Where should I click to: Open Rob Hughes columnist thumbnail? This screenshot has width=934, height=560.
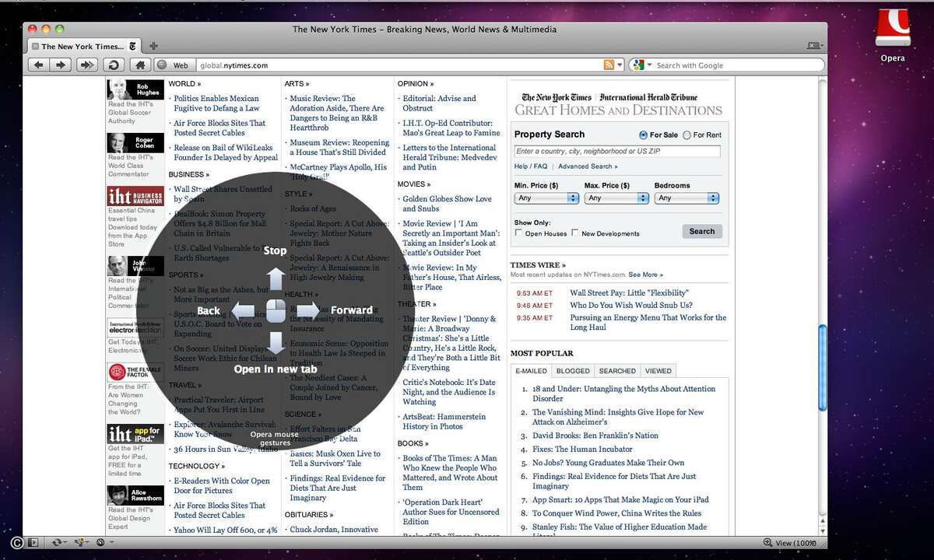click(x=135, y=89)
